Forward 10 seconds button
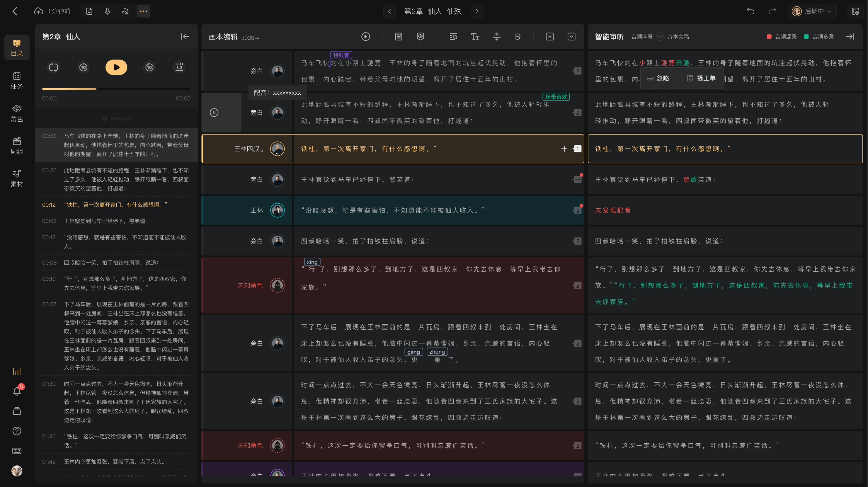Viewport: 868px width, 487px height. (149, 67)
